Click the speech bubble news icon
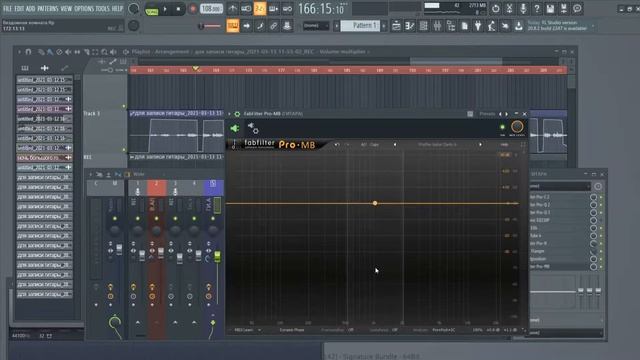Image resolution: width=640 pixels, height=360 pixels. pos(577,9)
